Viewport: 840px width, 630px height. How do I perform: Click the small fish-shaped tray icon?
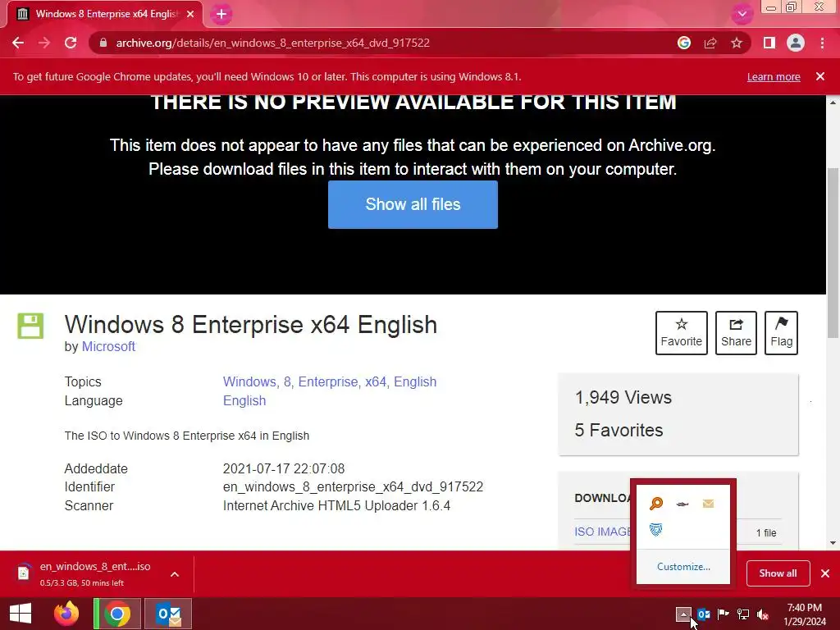point(682,504)
